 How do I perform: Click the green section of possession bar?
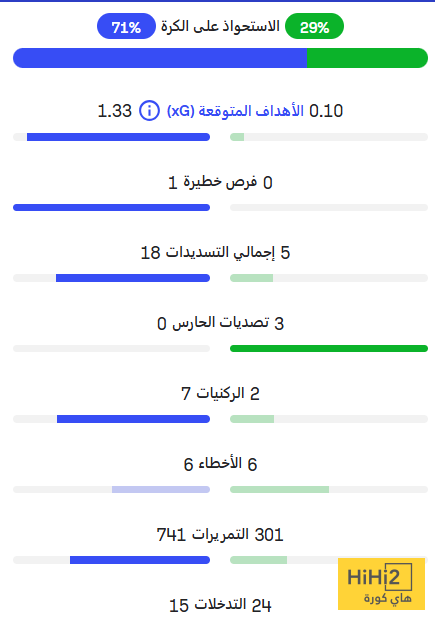[x=367, y=58]
